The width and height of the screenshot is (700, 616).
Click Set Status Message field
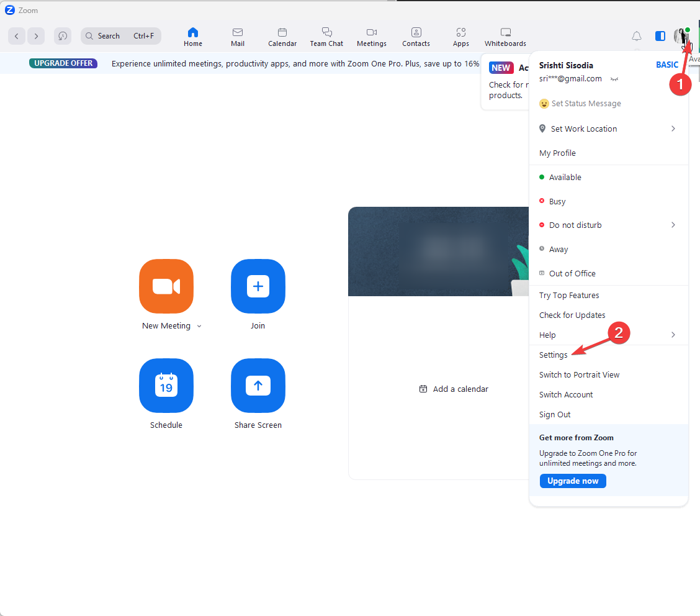[586, 104]
